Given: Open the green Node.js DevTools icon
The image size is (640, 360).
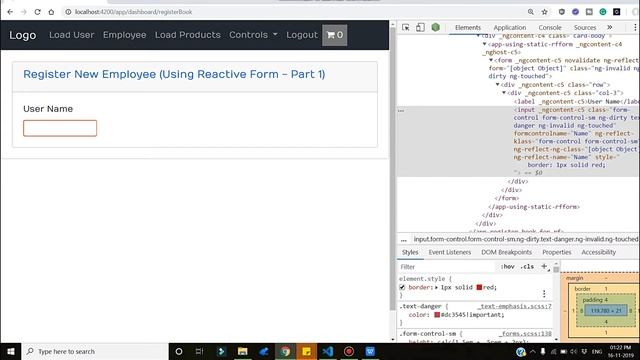Looking at the screenshot, I should click(x=436, y=27).
